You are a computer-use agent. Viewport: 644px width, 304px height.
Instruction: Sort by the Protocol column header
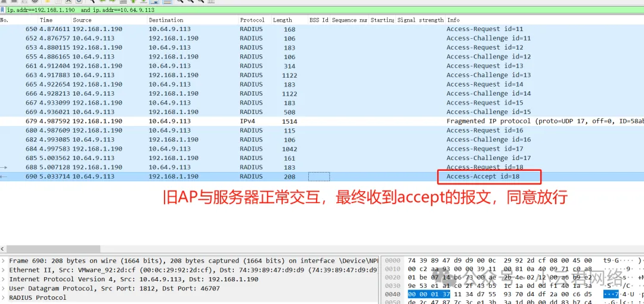coord(252,20)
